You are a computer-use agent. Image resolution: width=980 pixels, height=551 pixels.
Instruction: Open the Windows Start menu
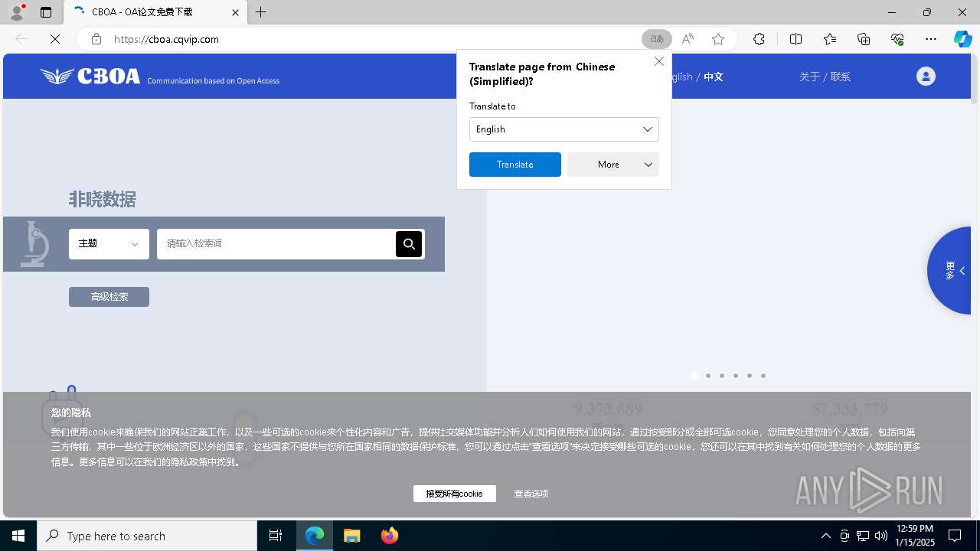pyautogui.click(x=18, y=536)
